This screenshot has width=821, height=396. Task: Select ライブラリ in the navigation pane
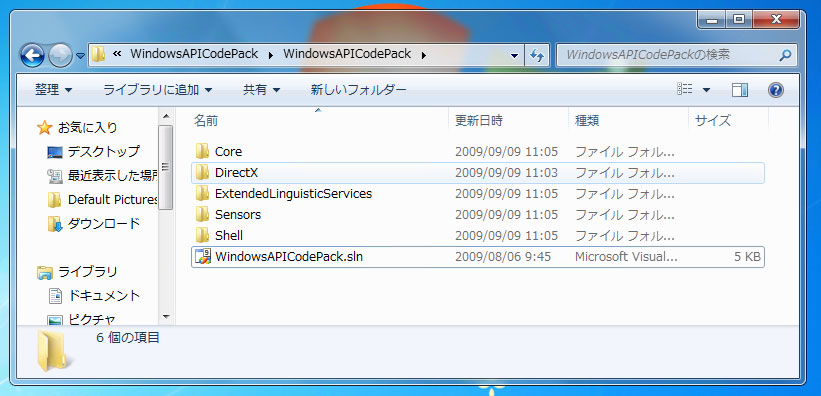coord(87,271)
